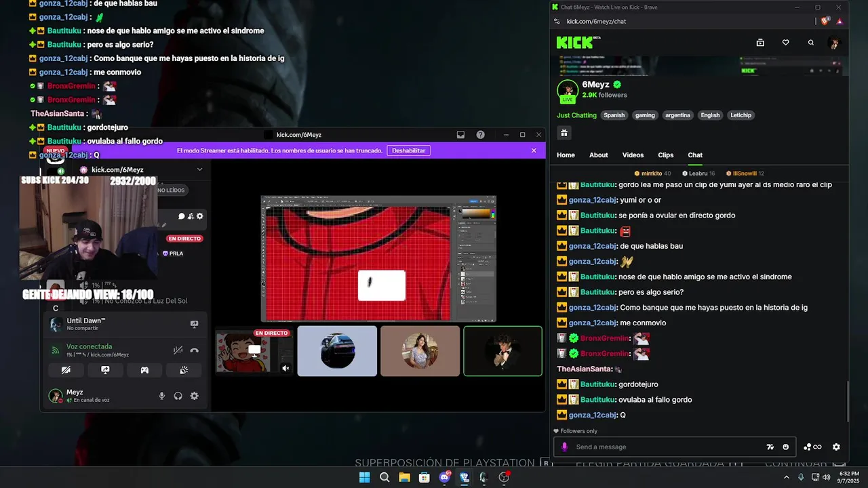
Task: Deafen audio with Discord headphones icon
Action: coord(178,396)
